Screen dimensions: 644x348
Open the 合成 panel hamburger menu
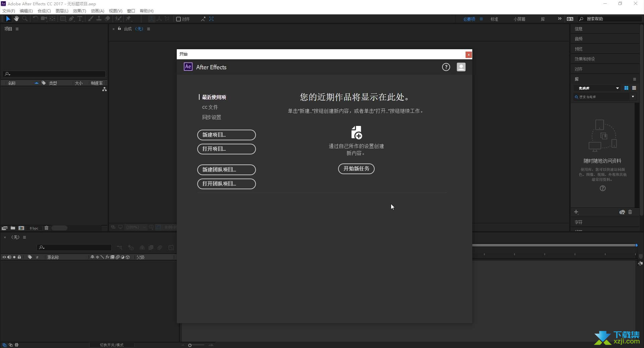click(149, 29)
